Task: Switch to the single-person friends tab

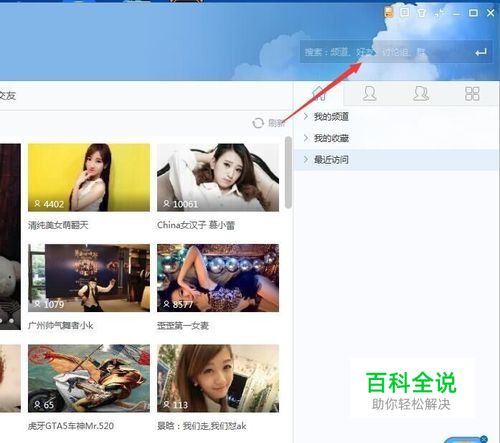Action: pyautogui.click(x=369, y=94)
